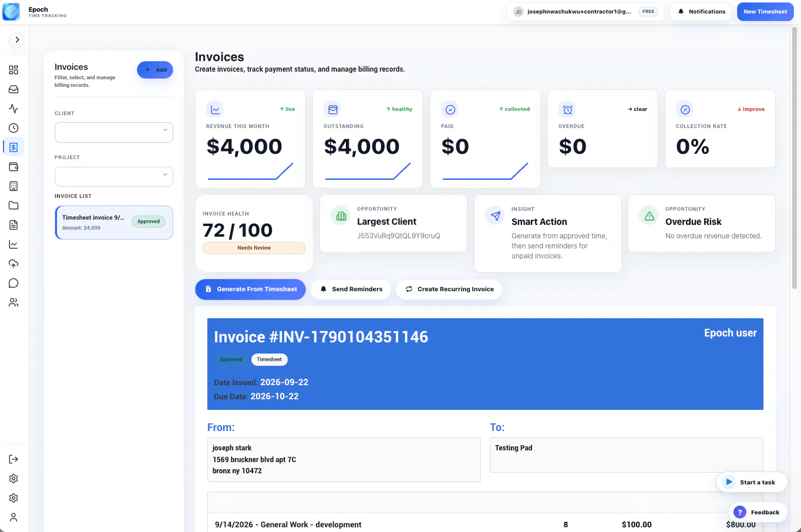Click the Timesheet tag on invoice header

click(x=270, y=359)
